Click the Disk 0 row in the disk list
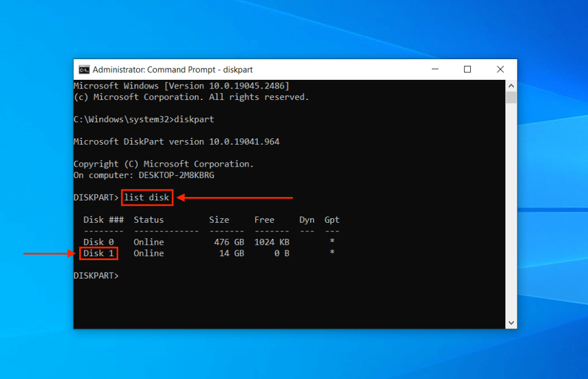588x379 pixels. 98,242
